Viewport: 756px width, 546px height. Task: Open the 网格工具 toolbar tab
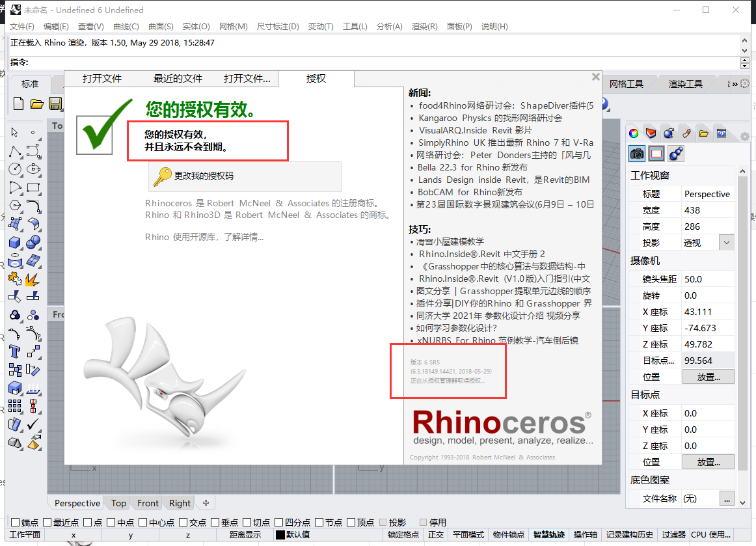627,84
